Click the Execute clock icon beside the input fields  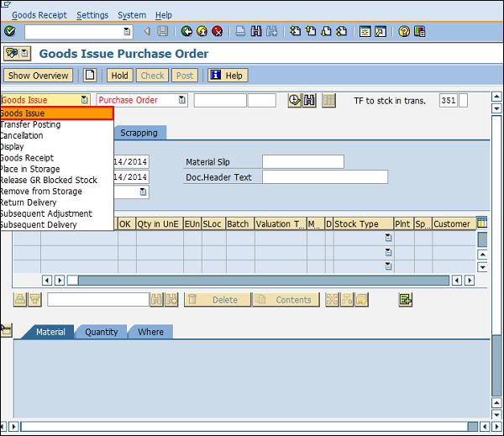tap(294, 100)
